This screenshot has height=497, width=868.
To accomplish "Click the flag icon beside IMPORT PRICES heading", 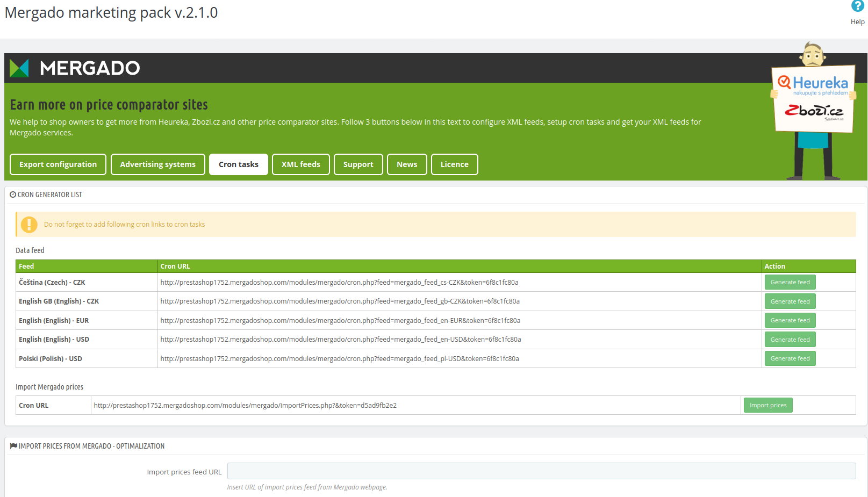I will 13,445.
